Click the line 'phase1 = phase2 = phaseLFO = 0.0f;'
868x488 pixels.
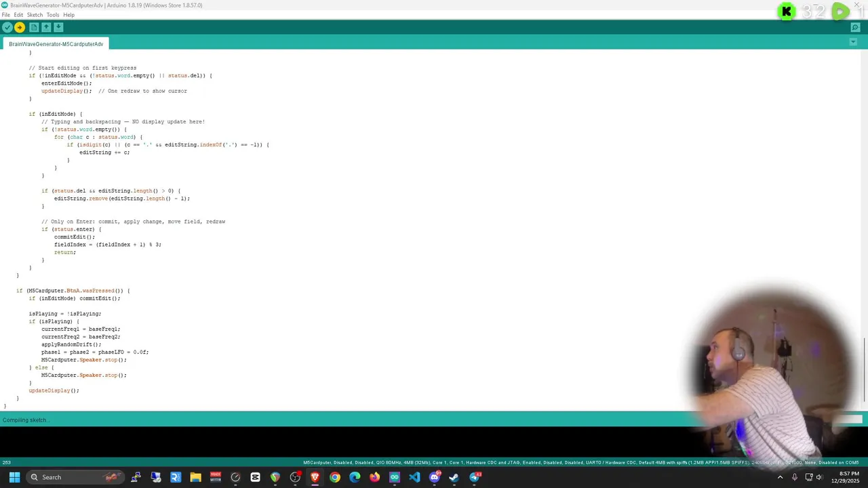click(95, 352)
